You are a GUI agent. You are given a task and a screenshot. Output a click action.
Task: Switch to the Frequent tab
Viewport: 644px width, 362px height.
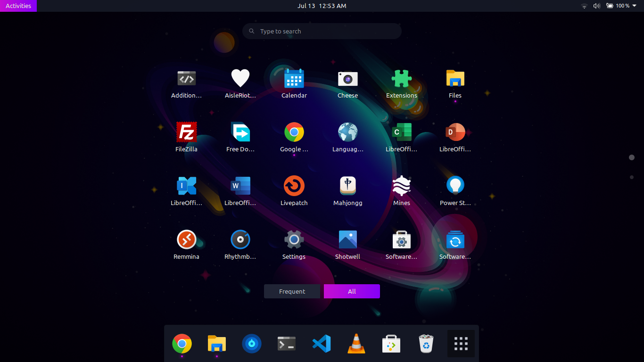coord(292,291)
